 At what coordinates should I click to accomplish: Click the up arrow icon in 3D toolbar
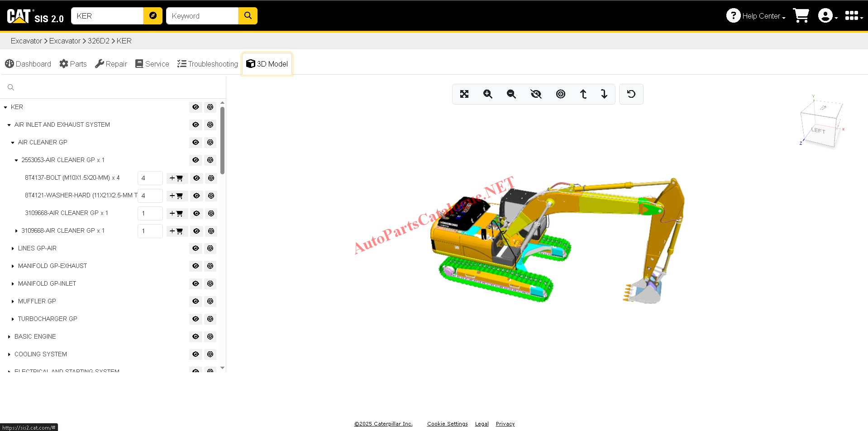coord(583,94)
